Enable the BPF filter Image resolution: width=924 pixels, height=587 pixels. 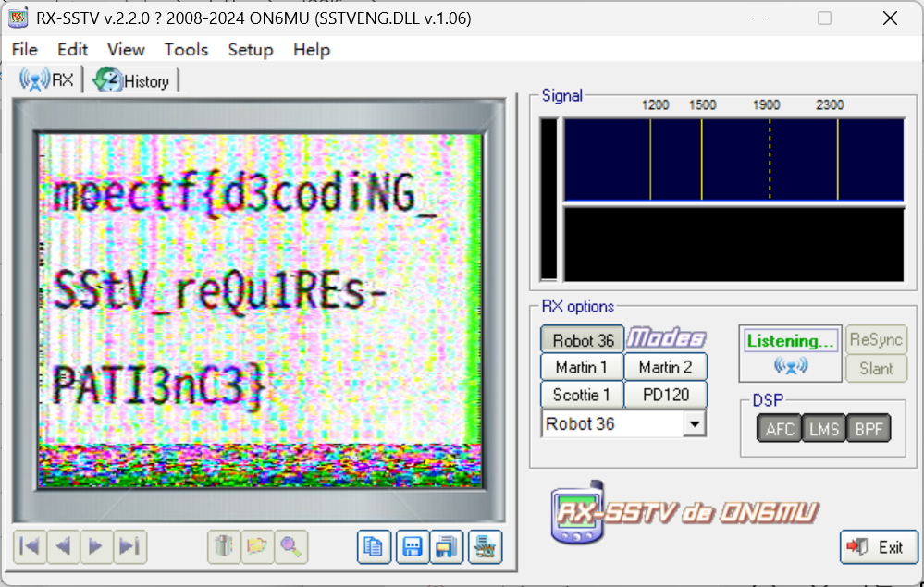868,428
